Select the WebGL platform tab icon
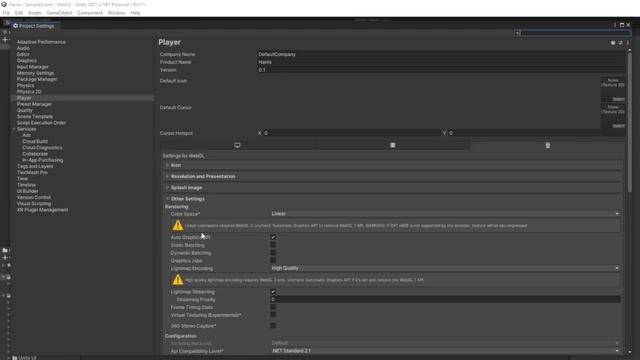Screen dimensions: 640x360 tap(548, 145)
